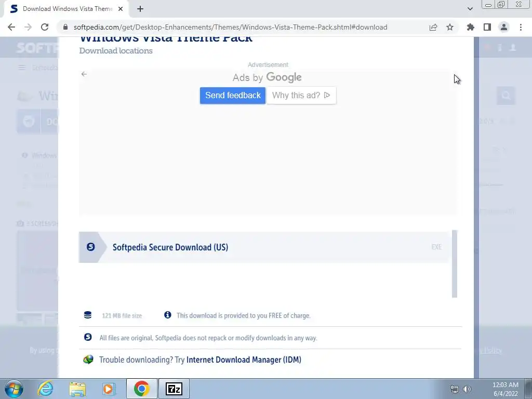Click Ads by Google text

tap(267, 77)
